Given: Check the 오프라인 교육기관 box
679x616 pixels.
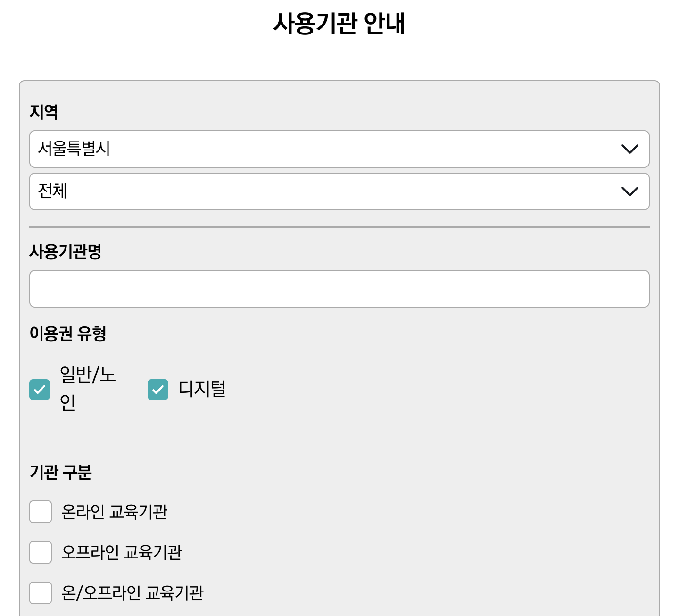Looking at the screenshot, I should (x=41, y=553).
